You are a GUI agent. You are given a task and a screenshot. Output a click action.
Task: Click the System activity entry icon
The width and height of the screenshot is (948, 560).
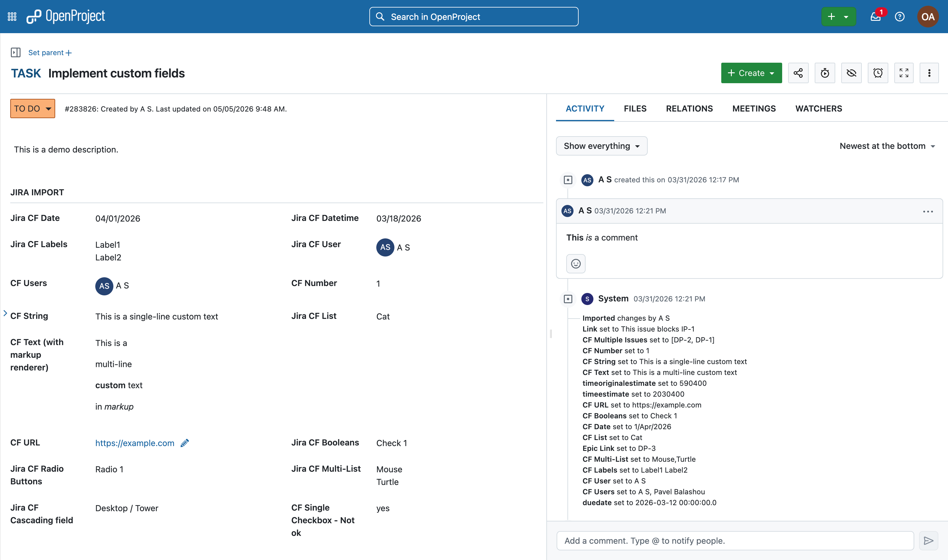pyautogui.click(x=568, y=299)
